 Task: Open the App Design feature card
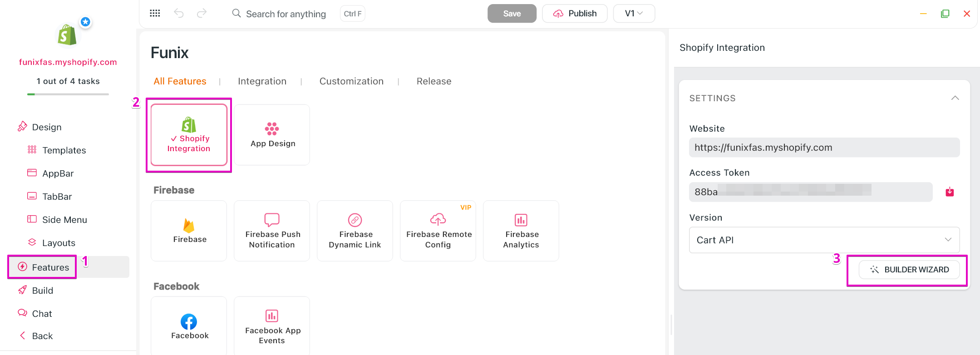tap(272, 135)
